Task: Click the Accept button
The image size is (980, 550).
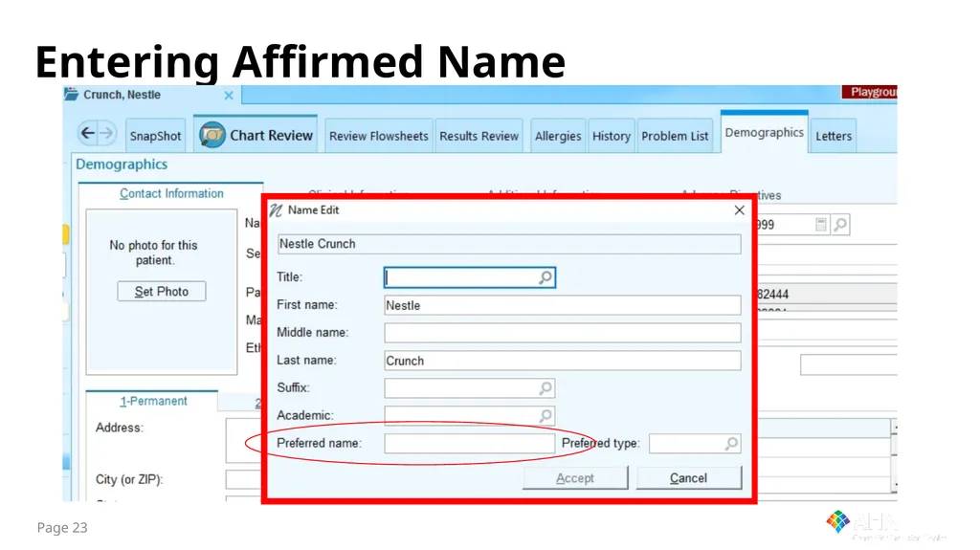Action: click(575, 478)
